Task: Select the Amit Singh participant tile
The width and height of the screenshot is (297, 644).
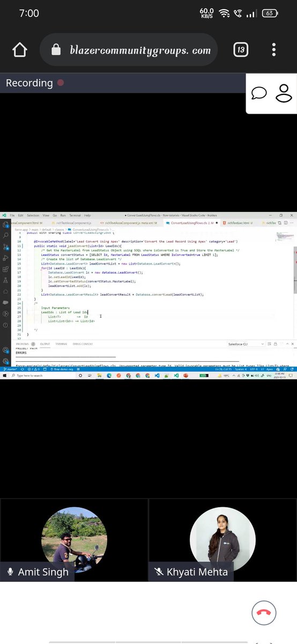Action: click(73, 540)
